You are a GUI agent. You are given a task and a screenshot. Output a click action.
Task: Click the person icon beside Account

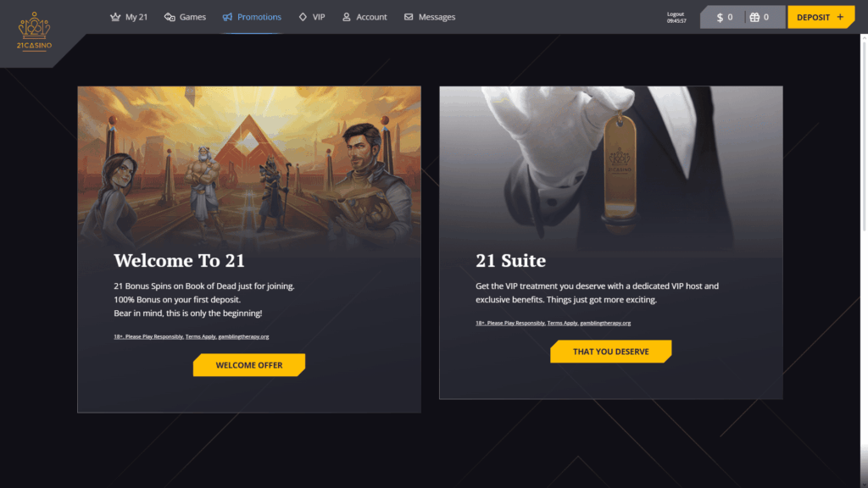coord(347,17)
